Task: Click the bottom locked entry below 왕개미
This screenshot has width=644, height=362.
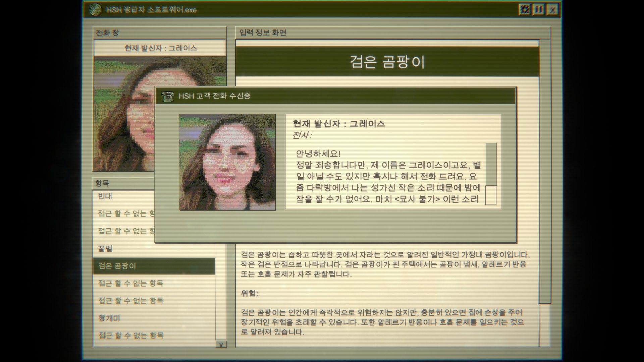Action: (x=131, y=335)
